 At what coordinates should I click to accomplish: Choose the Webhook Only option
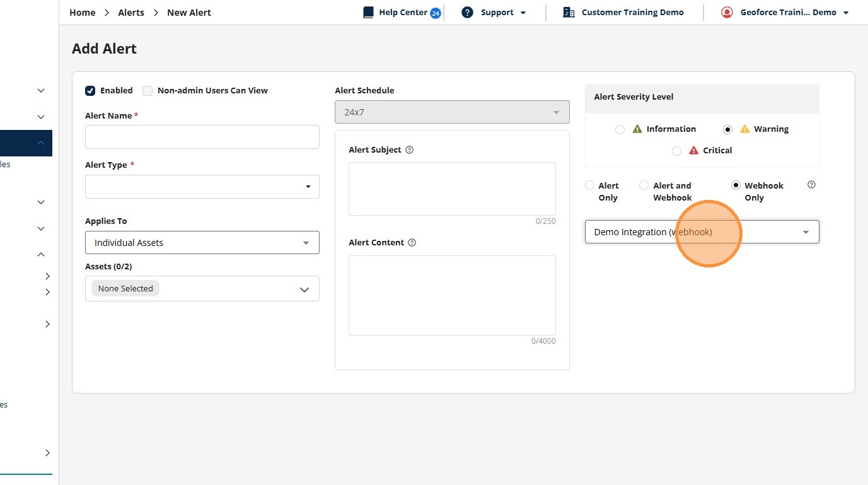(x=736, y=185)
